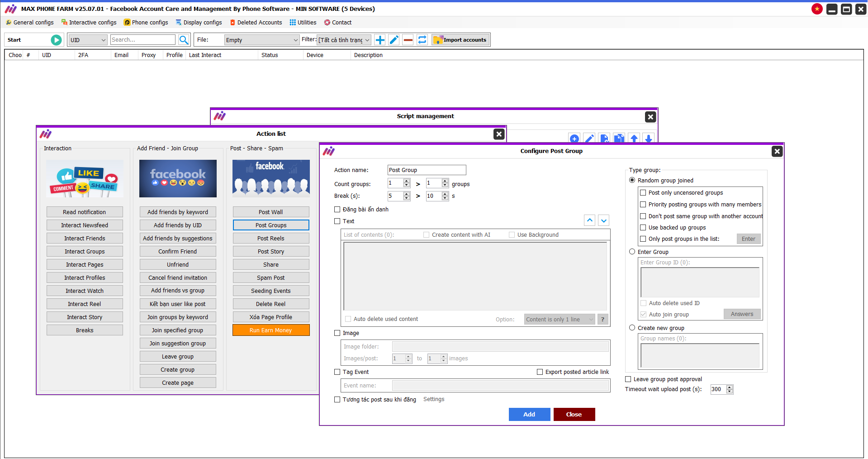
Task: Click the blue Add button
Action: (x=529, y=414)
